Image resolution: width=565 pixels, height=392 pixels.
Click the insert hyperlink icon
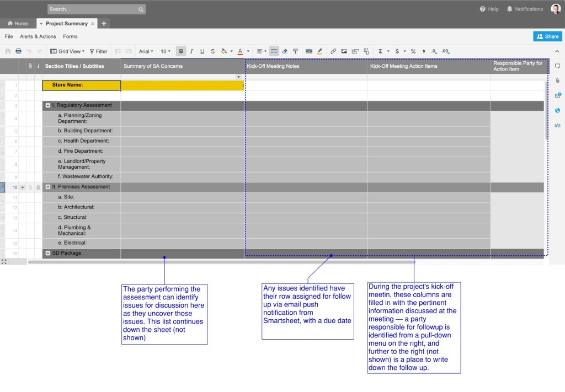tap(333, 51)
